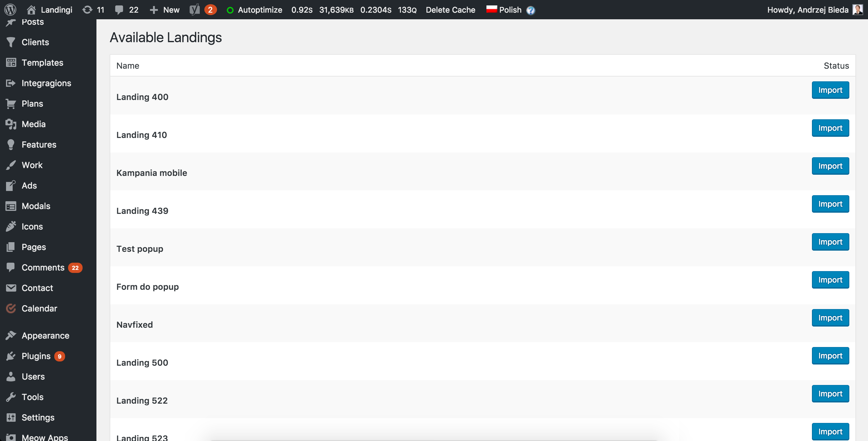Click the Comments notification icon

[x=75, y=267]
